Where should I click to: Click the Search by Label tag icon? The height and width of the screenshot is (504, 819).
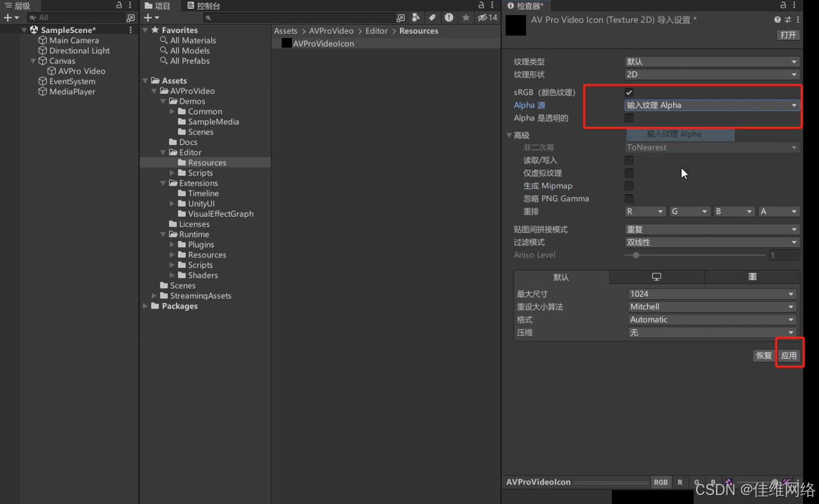[x=432, y=18]
